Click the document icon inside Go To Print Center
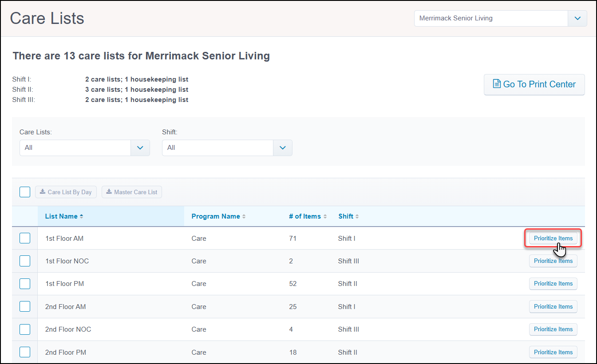The image size is (597, 364). point(497,84)
